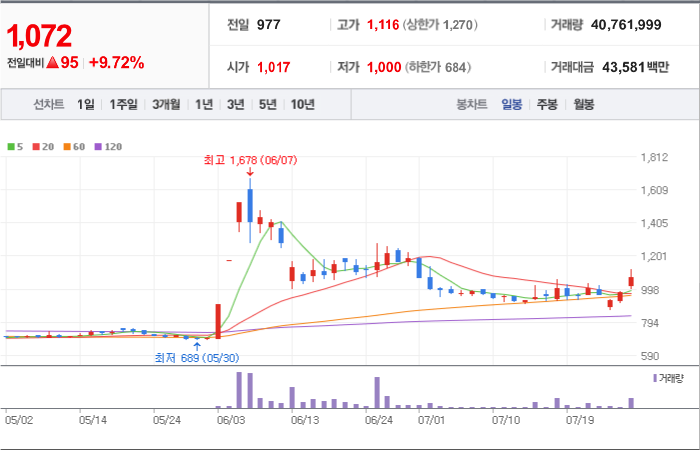Click the 전일 value 977

tap(269, 25)
